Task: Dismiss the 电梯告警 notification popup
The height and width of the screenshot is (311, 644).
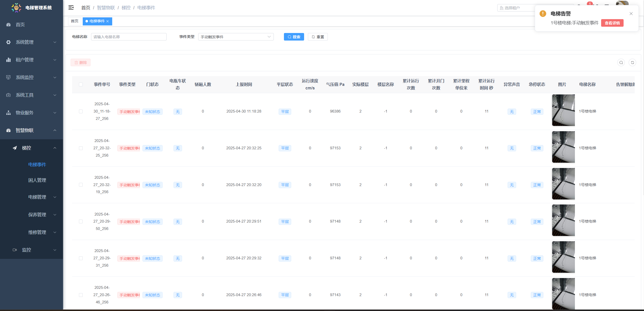Action: [631, 14]
